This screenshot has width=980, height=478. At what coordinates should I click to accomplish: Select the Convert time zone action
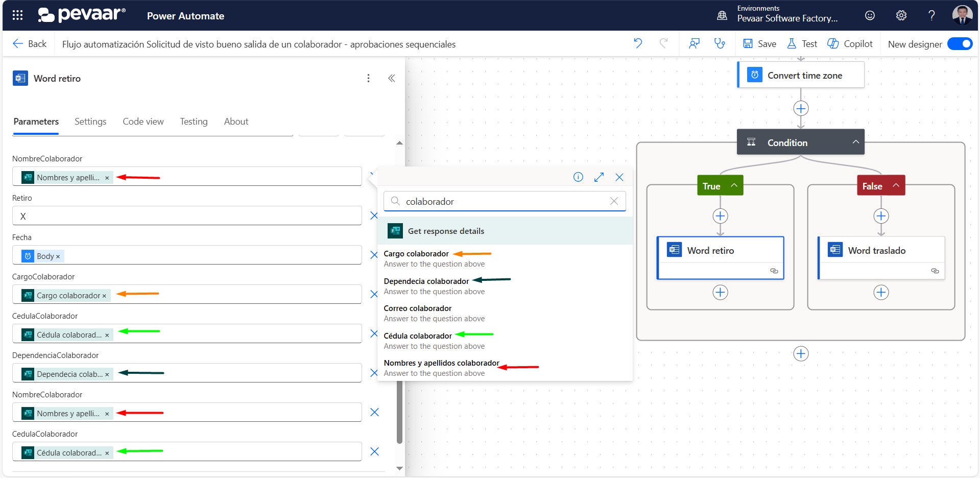(801, 75)
